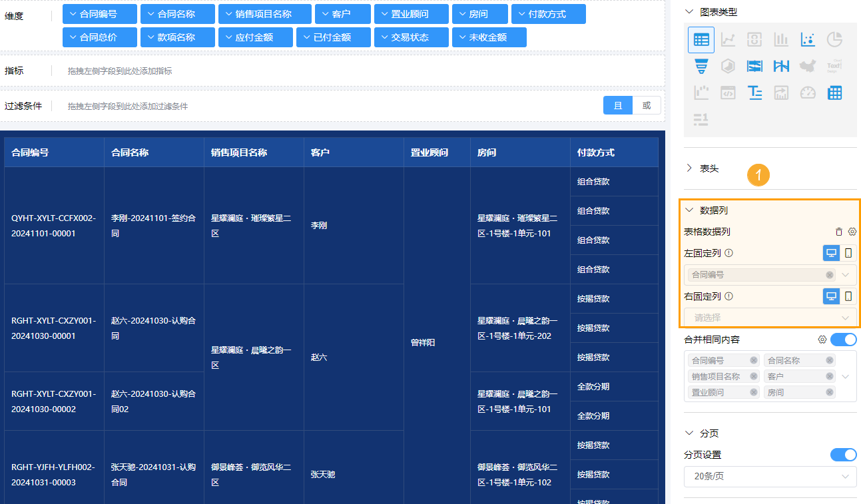The height and width of the screenshot is (504, 861).
Task: Select the word cloud text chart icon
Action: (834, 66)
